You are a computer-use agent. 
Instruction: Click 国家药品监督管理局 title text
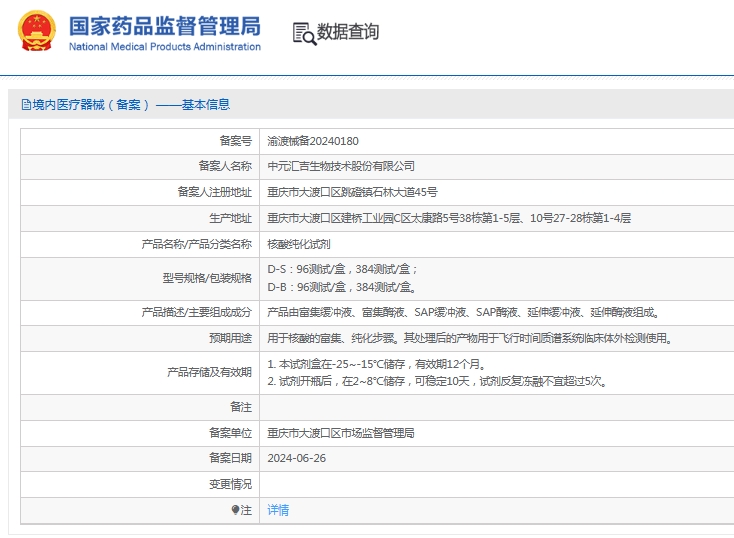pos(165,26)
